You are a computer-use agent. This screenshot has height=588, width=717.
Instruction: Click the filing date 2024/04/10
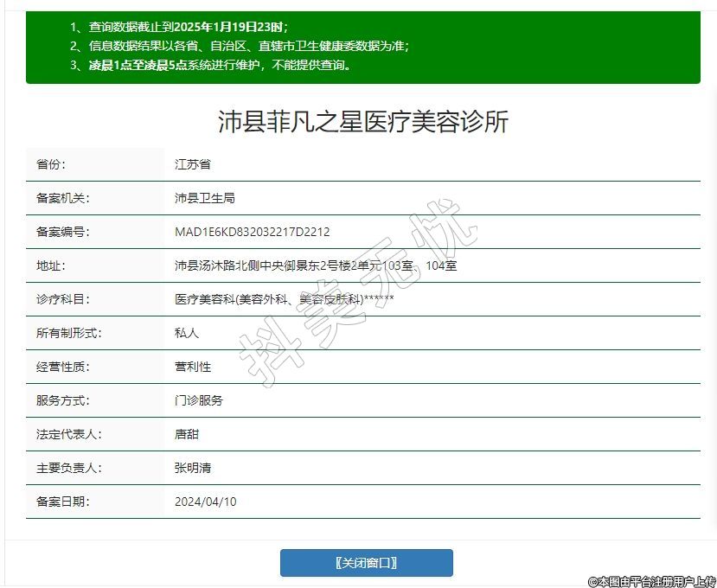click(x=205, y=502)
